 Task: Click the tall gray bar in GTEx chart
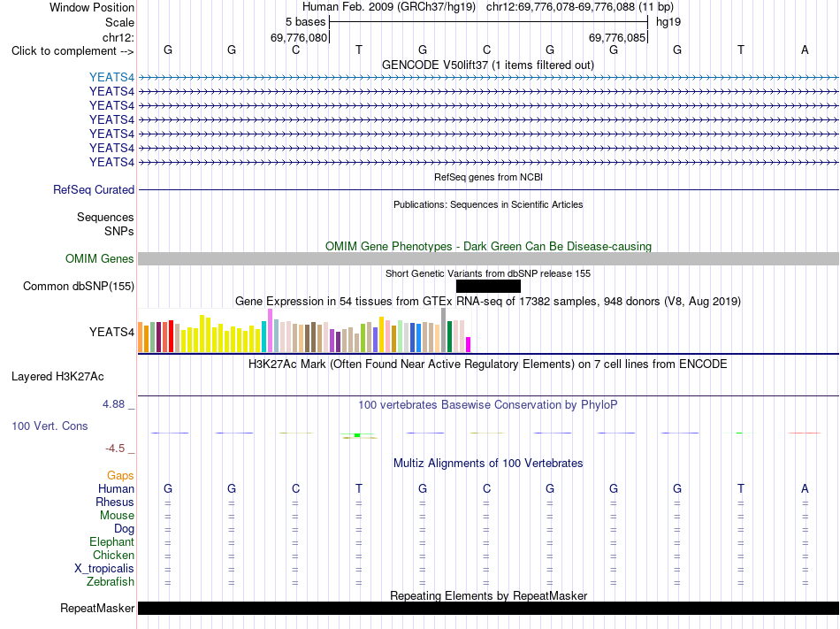tap(444, 330)
